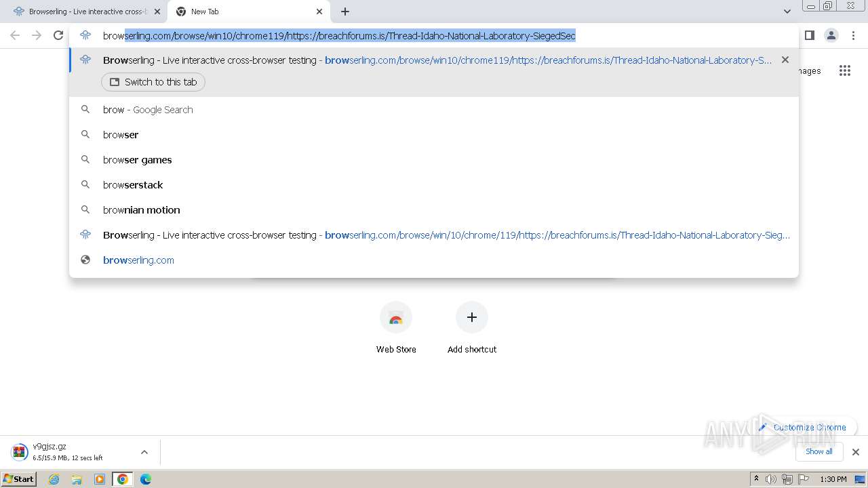The width and height of the screenshot is (868, 488).
Task: Select the browserling.com suggestion
Action: (434, 260)
